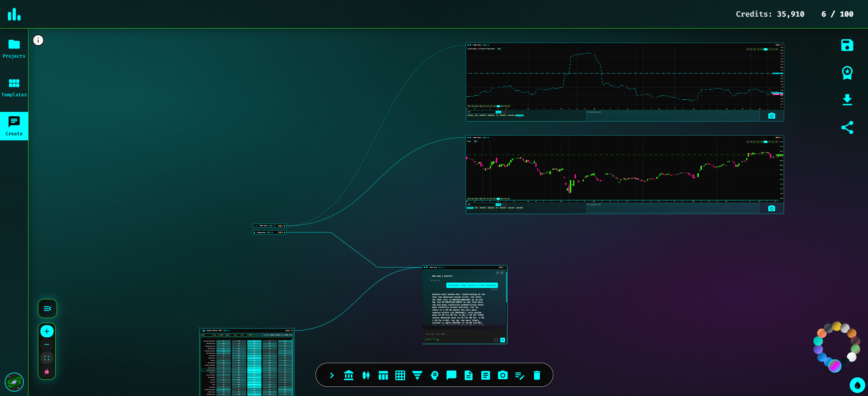868x396 pixels.
Task: Click the AI head-gear icon in toolbar
Action: point(434,375)
